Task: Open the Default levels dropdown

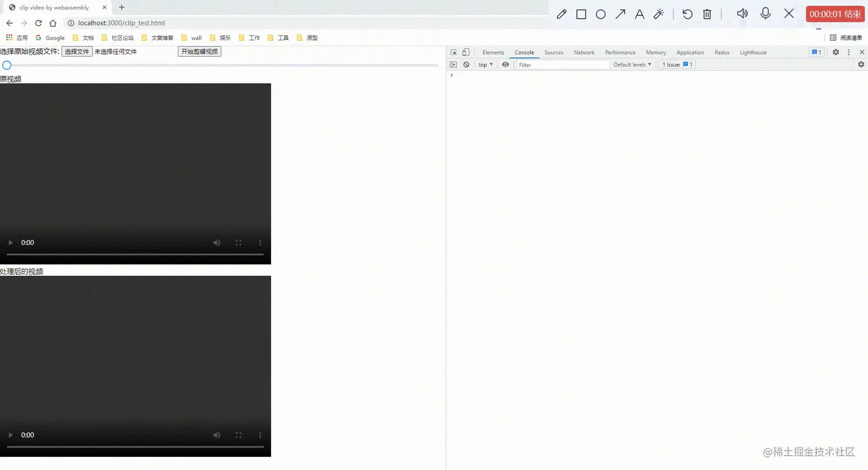Action: (632, 64)
